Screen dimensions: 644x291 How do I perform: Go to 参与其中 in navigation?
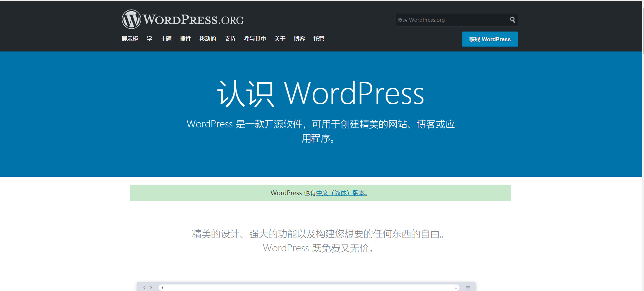(x=255, y=39)
